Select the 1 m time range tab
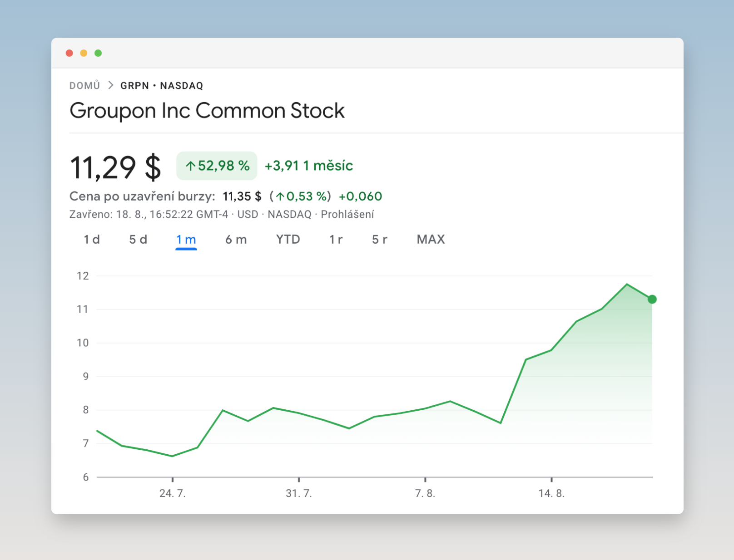 pyautogui.click(x=186, y=240)
